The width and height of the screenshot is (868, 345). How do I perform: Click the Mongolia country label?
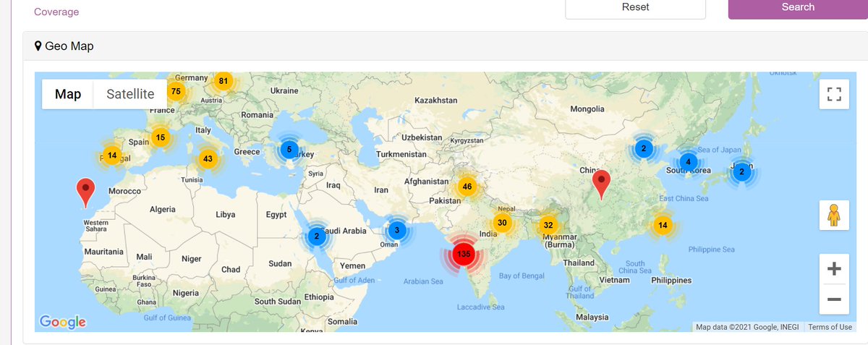pos(587,109)
